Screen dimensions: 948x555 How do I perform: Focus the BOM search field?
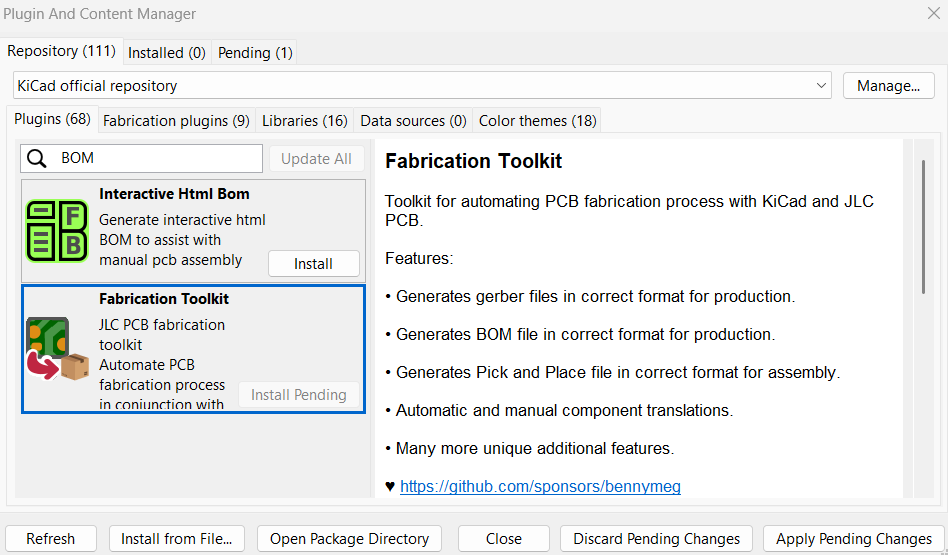[x=141, y=158]
